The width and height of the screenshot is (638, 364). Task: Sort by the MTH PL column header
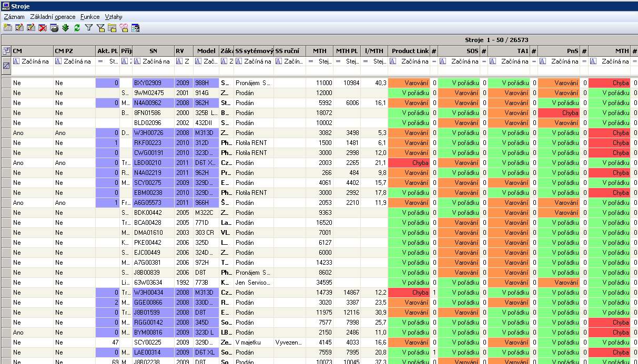coord(347,51)
